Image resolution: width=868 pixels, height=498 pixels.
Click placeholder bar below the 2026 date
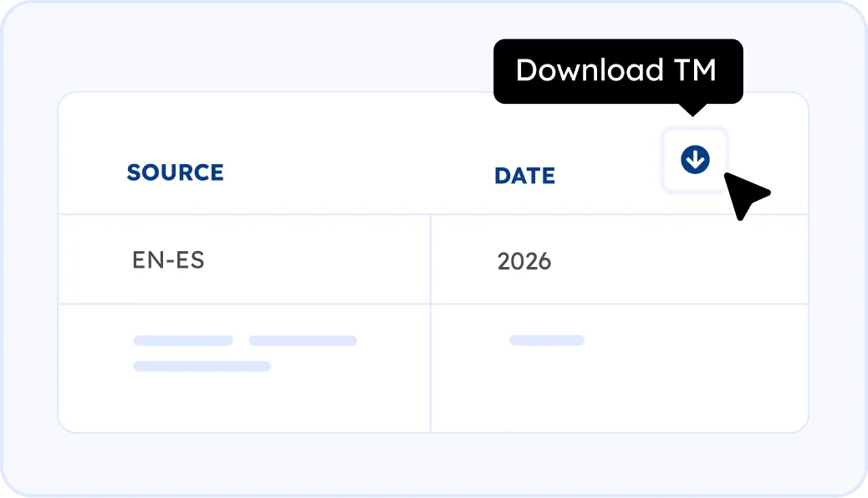pos(546,341)
